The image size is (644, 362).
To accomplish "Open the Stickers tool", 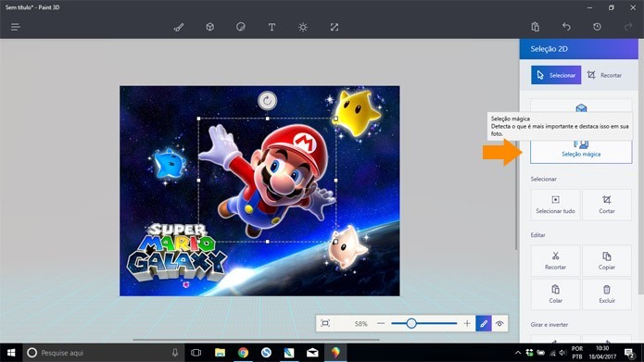I will click(x=241, y=27).
